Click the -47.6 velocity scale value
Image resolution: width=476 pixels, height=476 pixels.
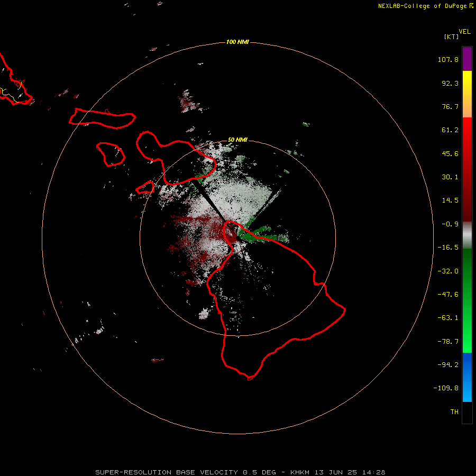448,295
